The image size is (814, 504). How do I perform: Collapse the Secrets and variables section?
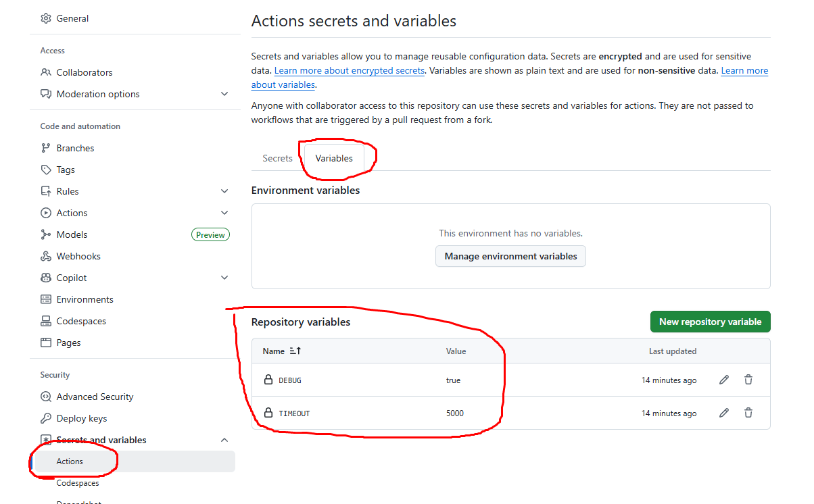pos(224,440)
